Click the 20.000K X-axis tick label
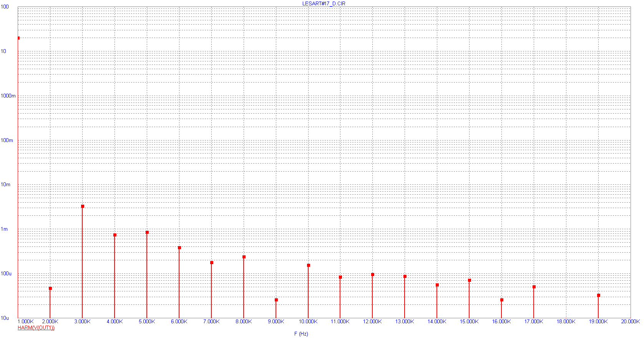The width and height of the screenshot is (644, 339). click(631, 321)
